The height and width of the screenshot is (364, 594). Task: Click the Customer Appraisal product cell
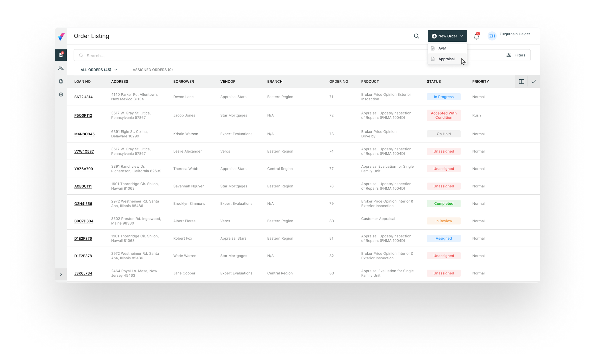(378, 219)
